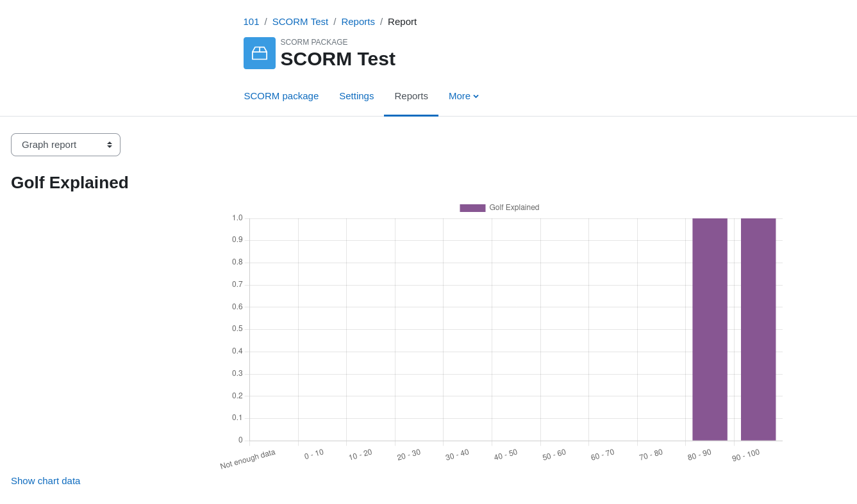The height and width of the screenshot is (504, 857).
Task: Click the '0 - 10' axis label
Action: coord(314,454)
